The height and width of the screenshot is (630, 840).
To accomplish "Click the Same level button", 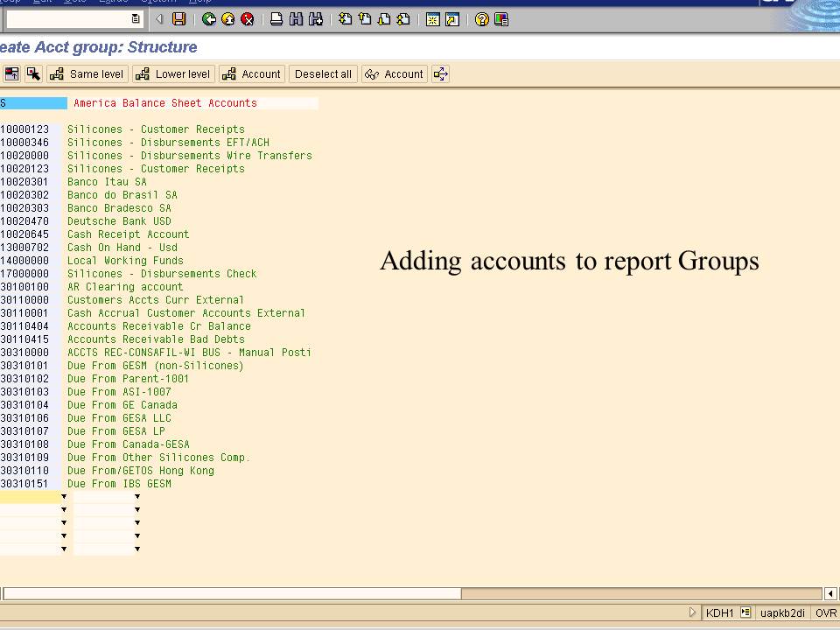I will coord(87,73).
